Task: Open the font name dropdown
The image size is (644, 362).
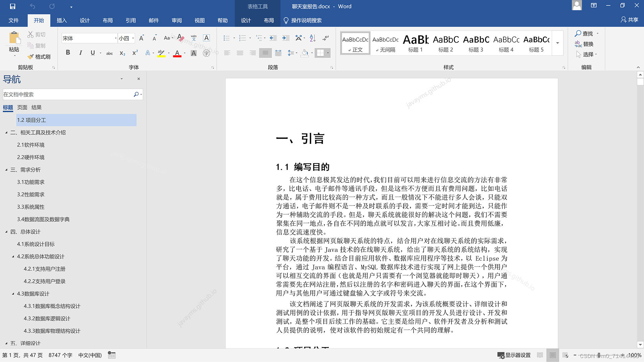Action: click(116, 38)
